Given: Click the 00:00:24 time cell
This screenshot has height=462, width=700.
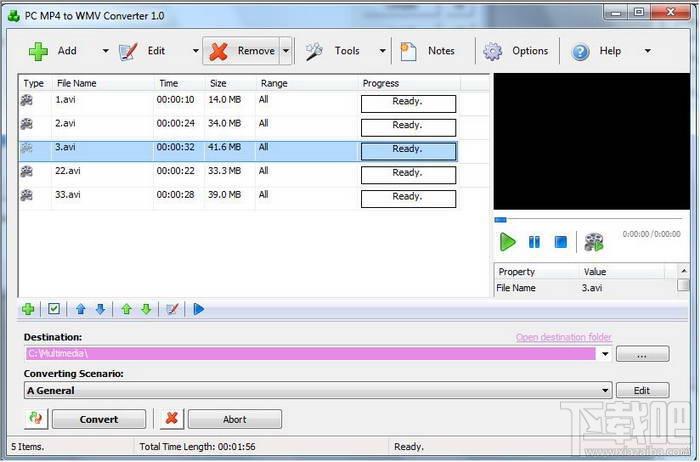Looking at the screenshot, I should 175,123.
